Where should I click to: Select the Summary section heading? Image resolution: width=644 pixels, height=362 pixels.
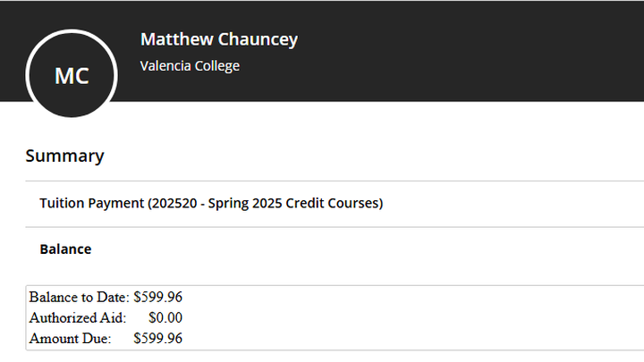coord(65,156)
